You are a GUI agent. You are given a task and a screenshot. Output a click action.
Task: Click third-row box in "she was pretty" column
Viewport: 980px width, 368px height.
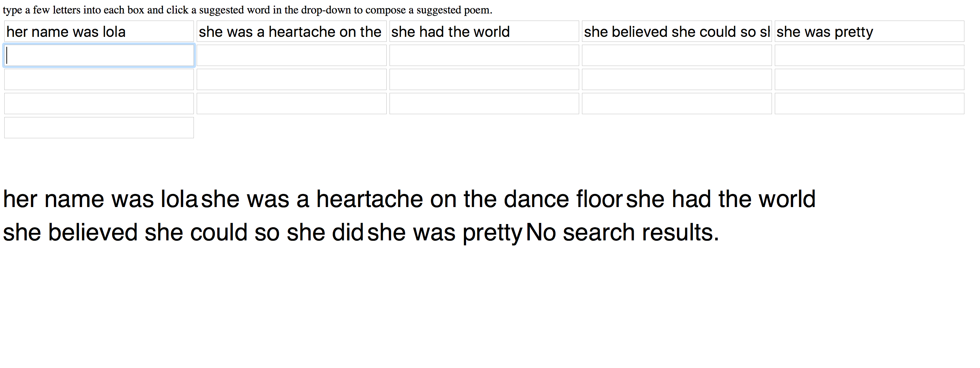869,79
